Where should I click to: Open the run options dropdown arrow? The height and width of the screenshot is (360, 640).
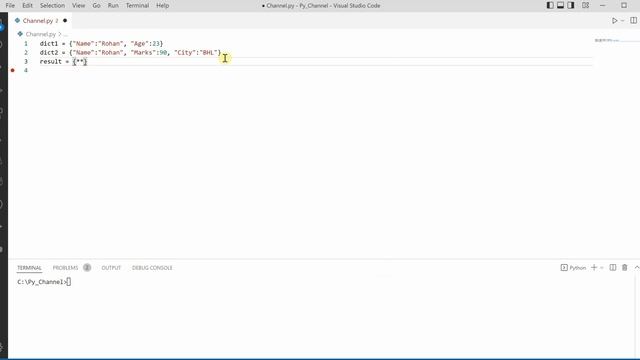tap(622, 20)
